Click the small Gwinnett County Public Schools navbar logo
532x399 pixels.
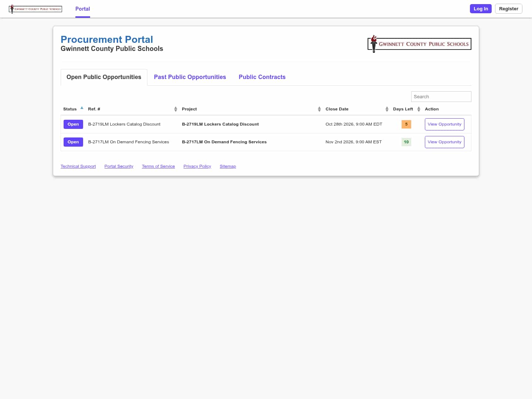[35, 9]
